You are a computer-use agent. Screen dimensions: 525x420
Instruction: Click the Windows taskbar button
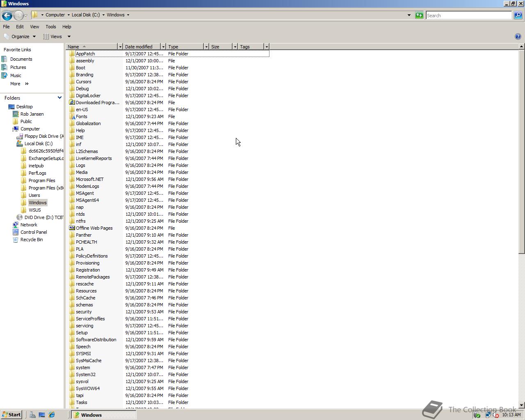104,415
